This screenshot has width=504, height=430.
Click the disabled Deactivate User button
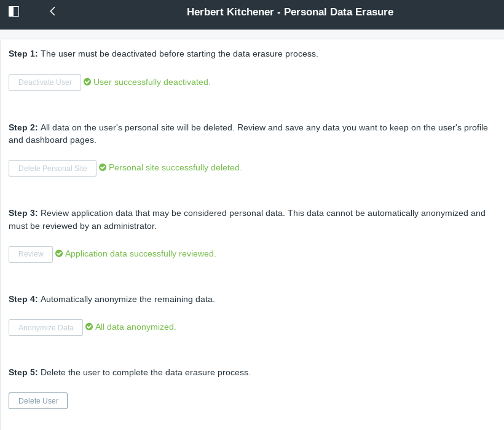coord(45,82)
